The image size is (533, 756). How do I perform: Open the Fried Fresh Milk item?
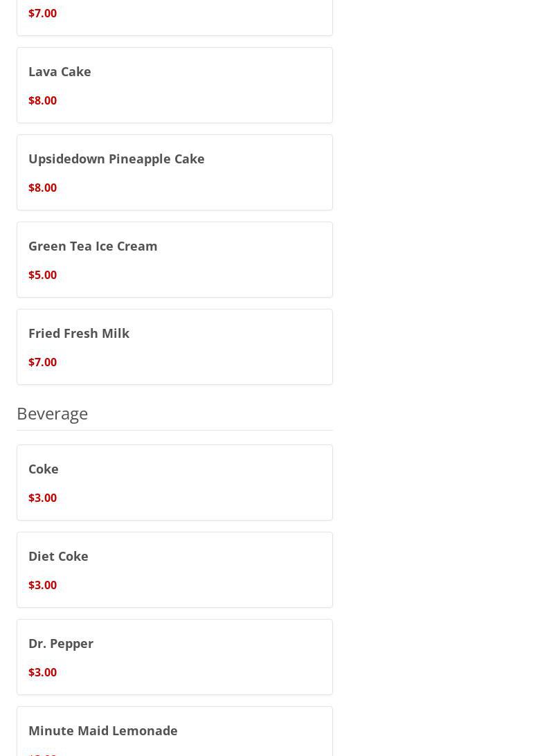coord(79,333)
